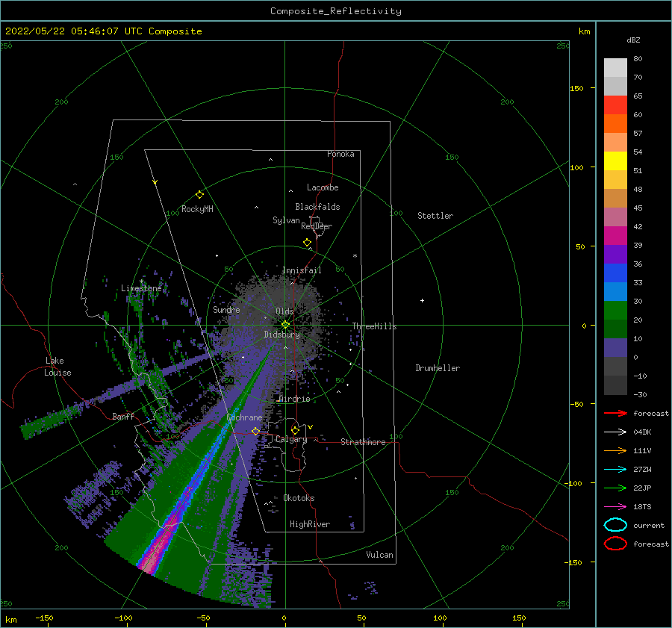The width and height of the screenshot is (672, 628).
Task: Click the RockyMH label
Action: point(197,209)
